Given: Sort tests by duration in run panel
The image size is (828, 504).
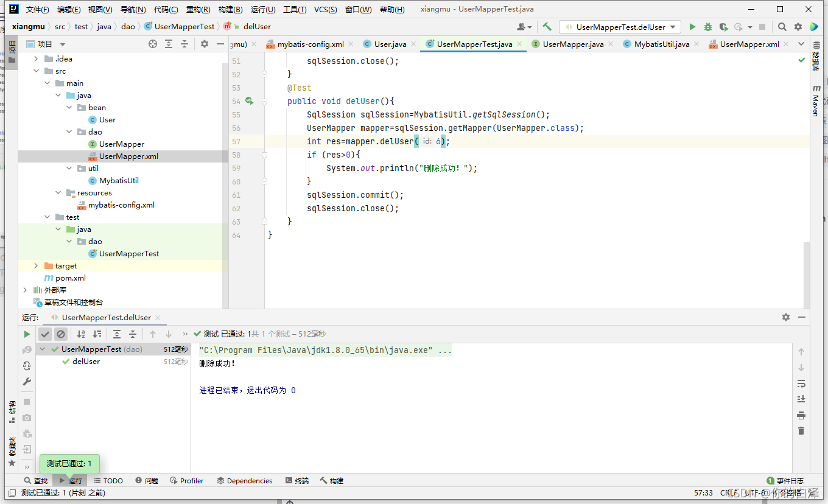Looking at the screenshot, I should tap(97, 334).
